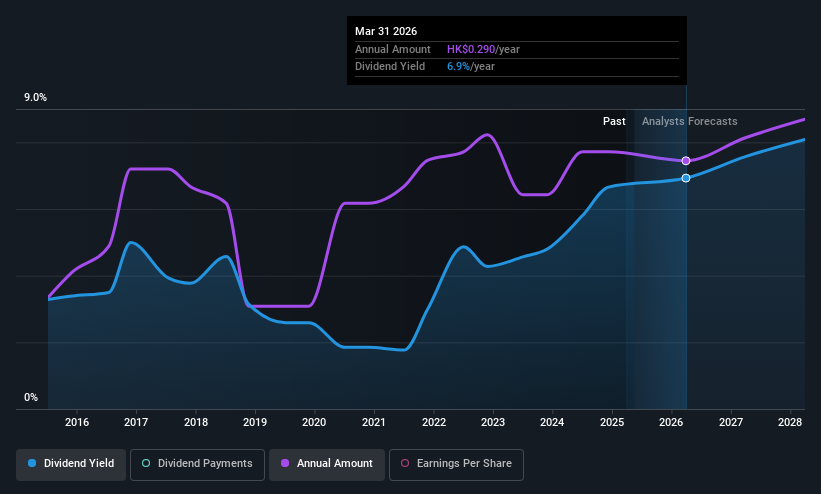Click the 2027 x-axis label
Image resolution: width=821 pixels, height=494 pixels.
[730, 422]
